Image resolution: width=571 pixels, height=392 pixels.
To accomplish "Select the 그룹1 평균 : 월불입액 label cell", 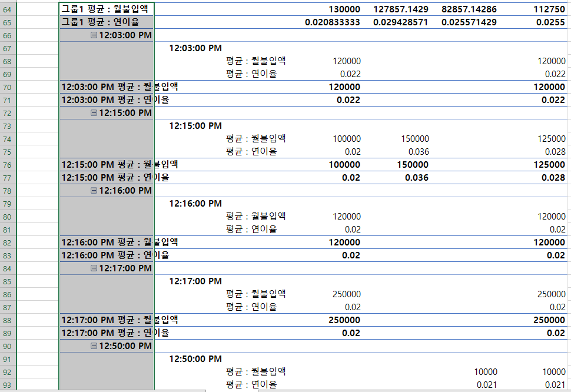I will [106, 9].
